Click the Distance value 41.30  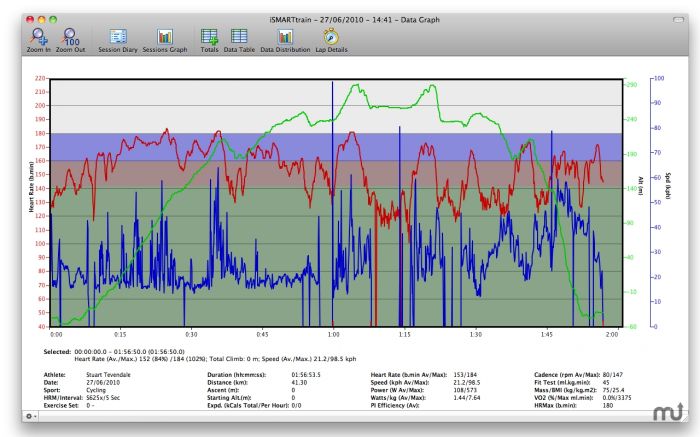click(299, 383)
